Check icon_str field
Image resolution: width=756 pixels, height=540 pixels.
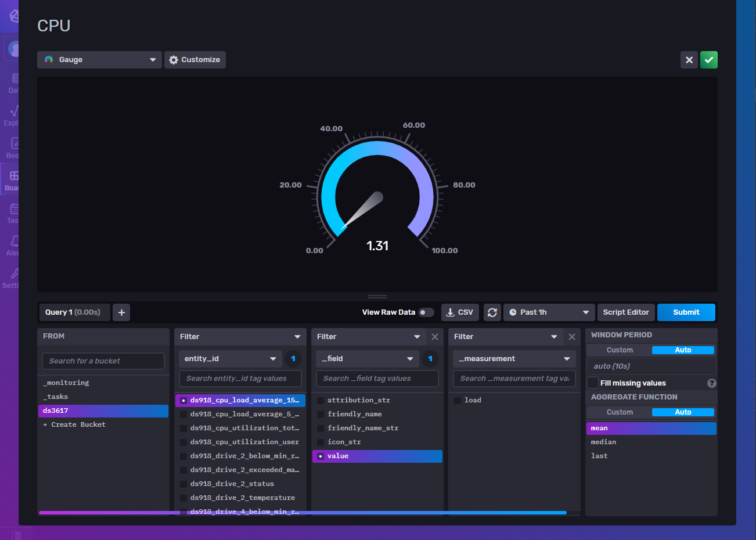377,442
